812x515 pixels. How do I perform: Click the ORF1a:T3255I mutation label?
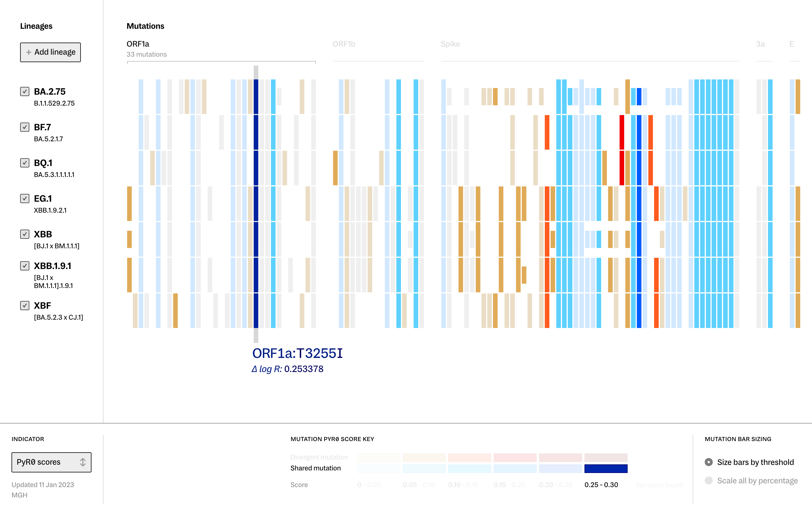[297, 354]
